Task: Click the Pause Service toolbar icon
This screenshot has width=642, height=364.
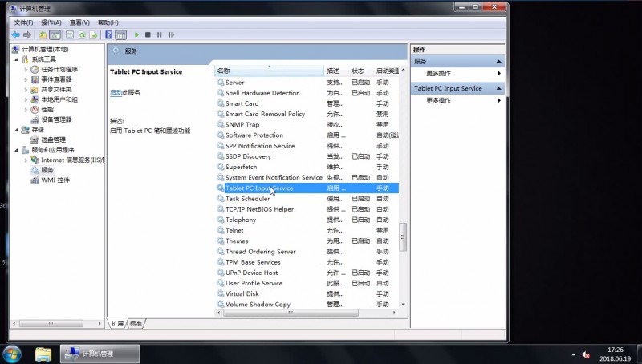Action: (159, 35)
